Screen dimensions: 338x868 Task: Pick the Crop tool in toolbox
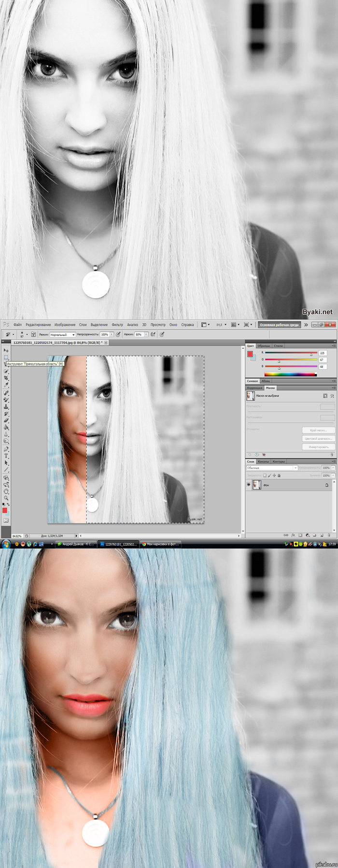coord(6,378)
